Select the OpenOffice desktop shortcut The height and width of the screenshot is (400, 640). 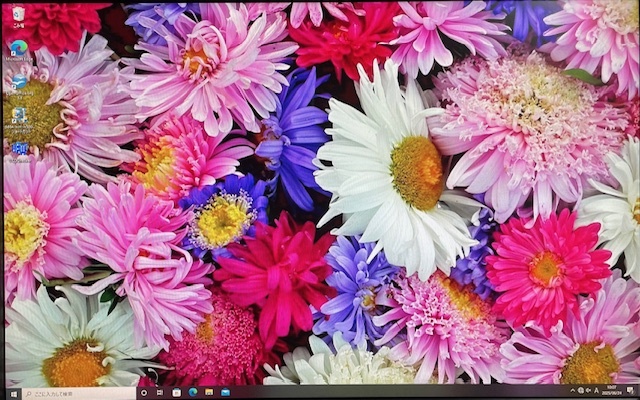tap(19, 85)
